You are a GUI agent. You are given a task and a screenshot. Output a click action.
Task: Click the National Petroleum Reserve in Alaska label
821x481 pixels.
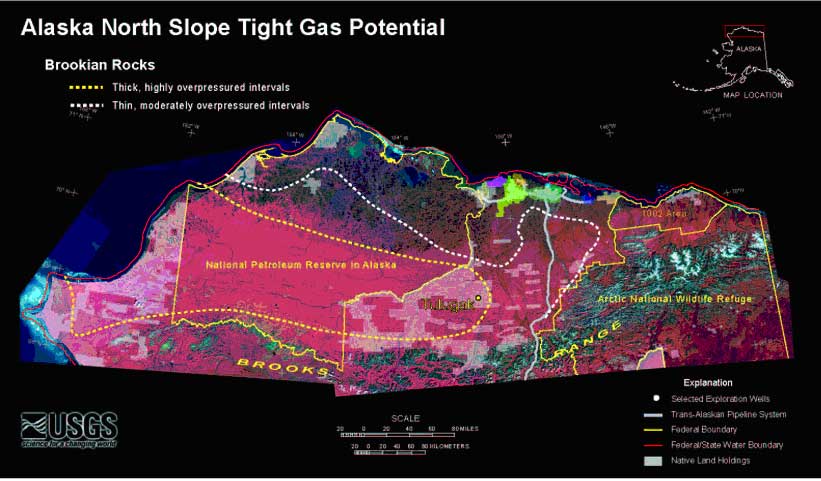coord(301,266)
